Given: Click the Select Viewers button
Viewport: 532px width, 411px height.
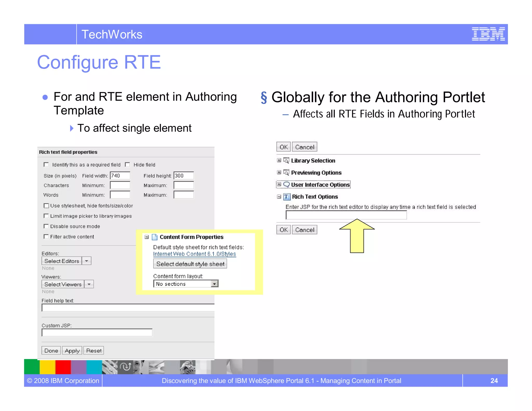Looking at the screenshot, I should pos(63,284).
